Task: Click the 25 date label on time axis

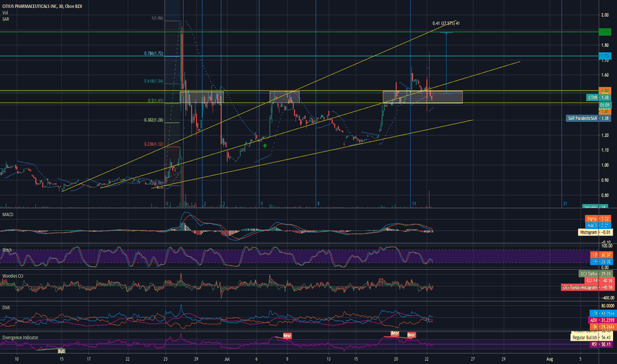Action: point(166,359)
